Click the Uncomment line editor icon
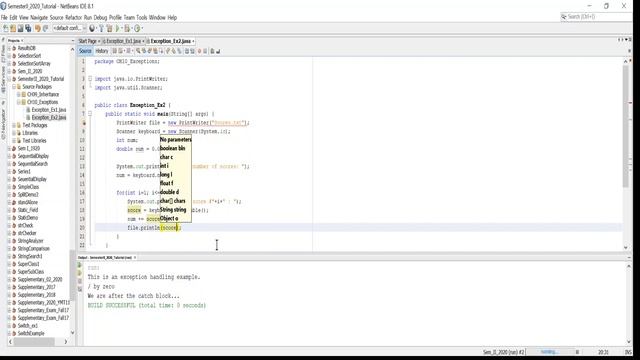 pyautogui.click(x=218, y=51)
